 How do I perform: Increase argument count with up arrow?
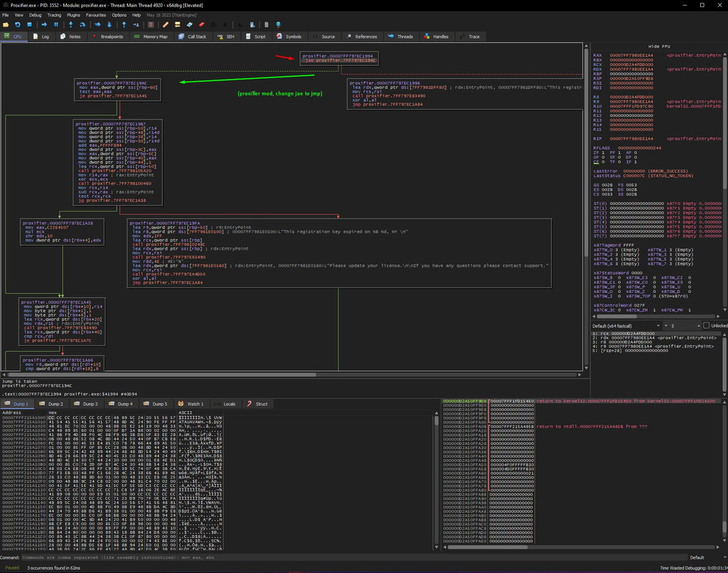click(699, 326)
